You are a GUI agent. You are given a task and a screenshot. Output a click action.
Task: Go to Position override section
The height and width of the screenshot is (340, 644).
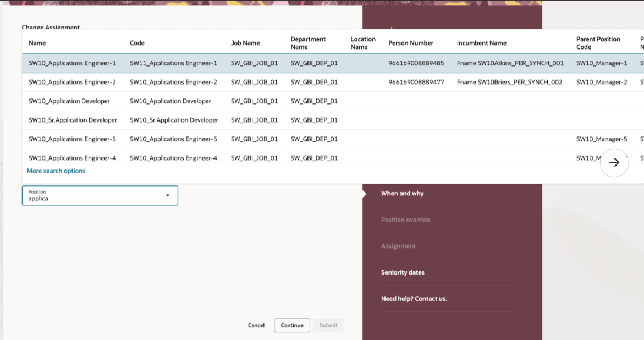[x=405, y=220]
